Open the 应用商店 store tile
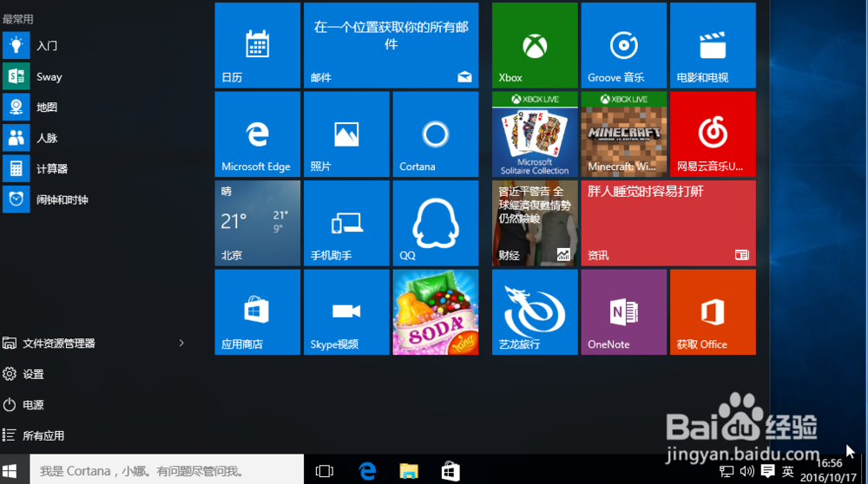The width and height of the screenshot is (868, 484). (258, 312)
